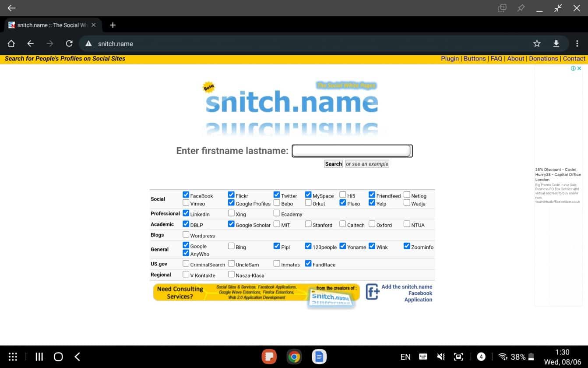
Task: Click the home icon in the browser toolbar
Action: pyautogui.click(x=11, y=43)
